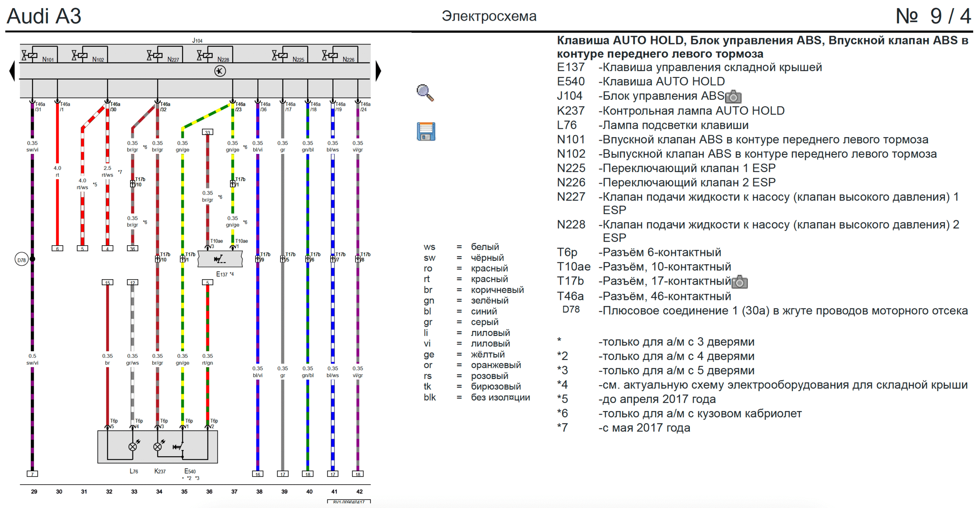Viewport: 980px width, 508px height.
Task: Select the legend entry N228 high-pressure valve 2 ESP
Action: pyautogui.click(x=758, y=231)
